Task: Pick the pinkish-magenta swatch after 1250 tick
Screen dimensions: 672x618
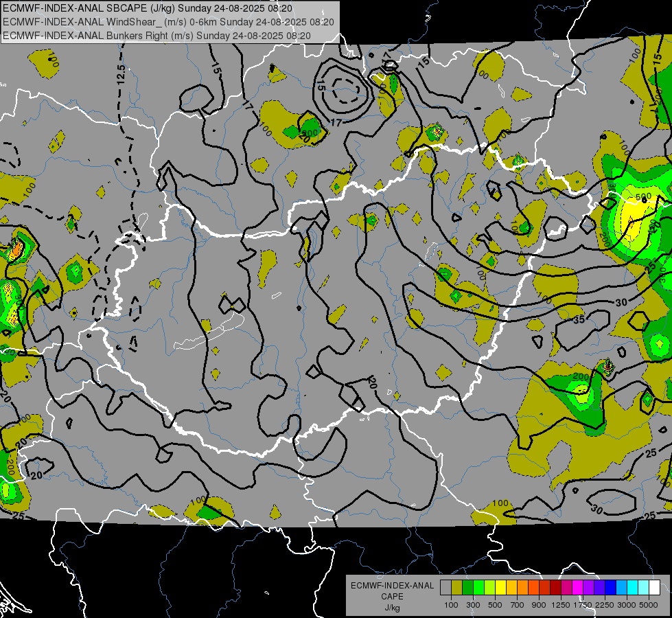Action: (566, 587)
